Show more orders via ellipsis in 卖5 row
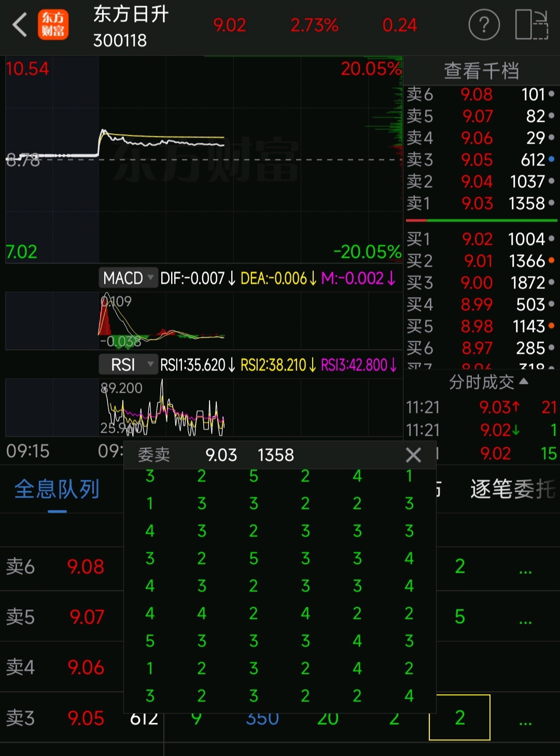Image resolution: width=560 pixels, height=756 pixels. click(x=525, y=621)
